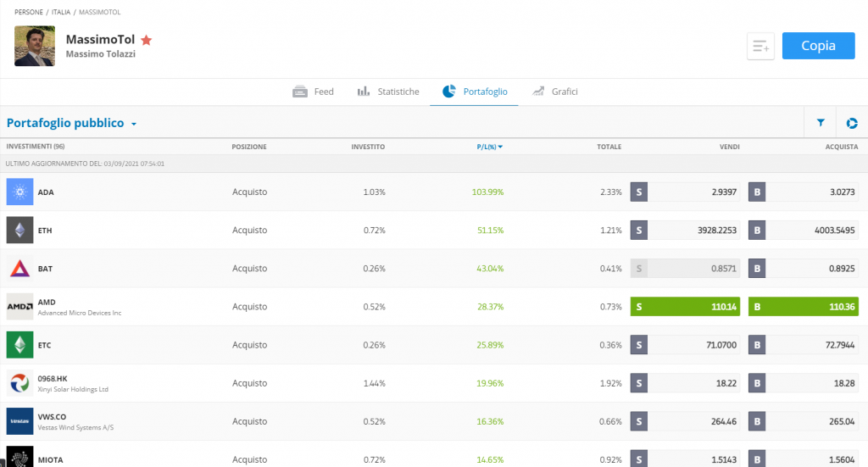Click the INVESTIMENTI (96) column header

[x=36, y=147]
